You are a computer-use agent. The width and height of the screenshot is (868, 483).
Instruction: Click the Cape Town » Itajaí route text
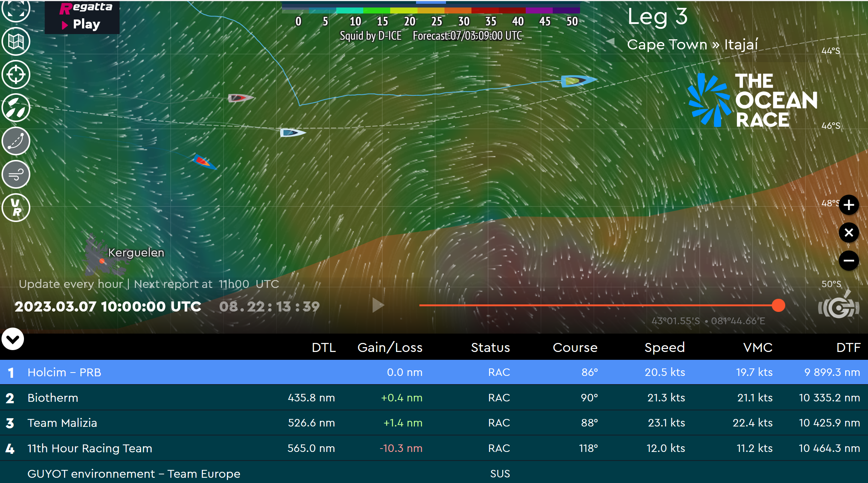[x=692, y=45]
